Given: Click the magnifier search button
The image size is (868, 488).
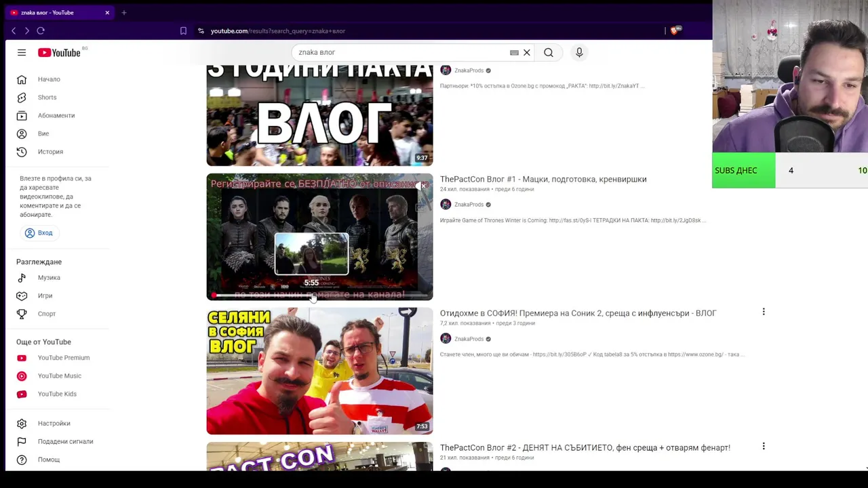Looking at the screenshot, I should (549, 52).
